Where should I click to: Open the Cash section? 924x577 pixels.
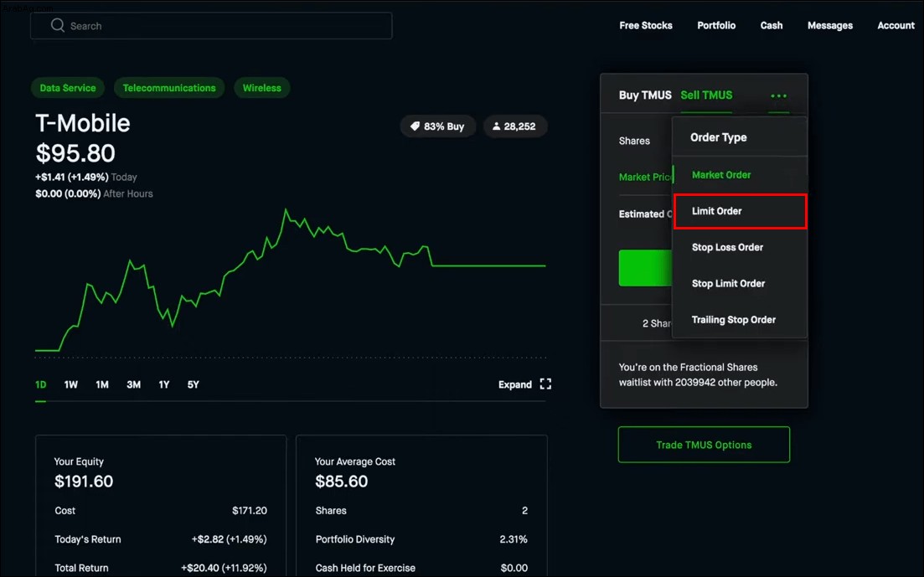pyautogui.click(x=772, y=25)
